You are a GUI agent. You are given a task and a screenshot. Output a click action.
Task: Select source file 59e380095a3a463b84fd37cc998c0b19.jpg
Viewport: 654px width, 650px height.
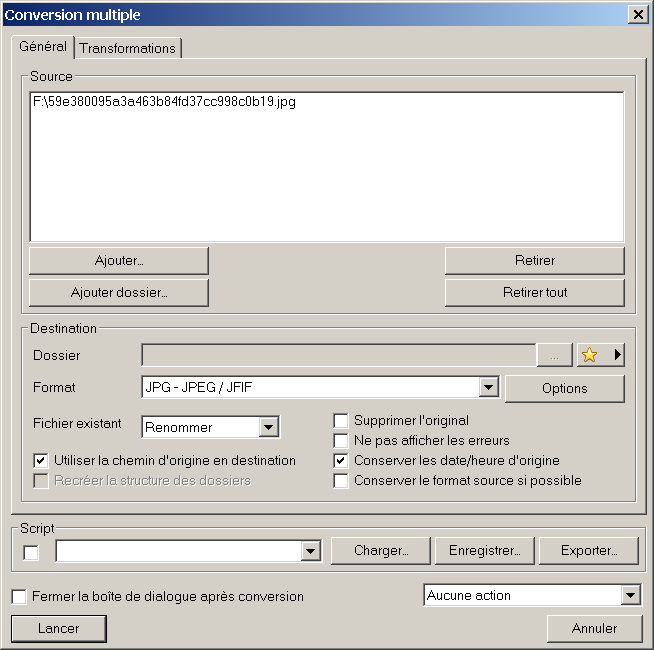[164, 101]
